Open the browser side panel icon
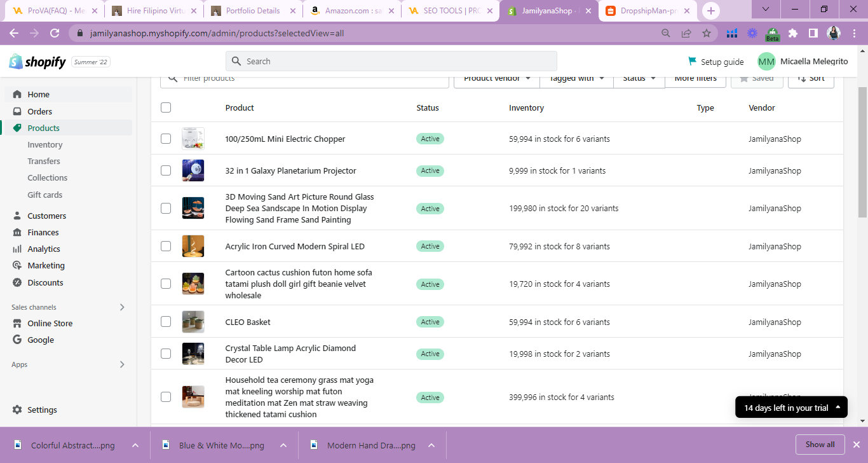The height and width of the screenshot is (463, 868). [x=813, y=33]
